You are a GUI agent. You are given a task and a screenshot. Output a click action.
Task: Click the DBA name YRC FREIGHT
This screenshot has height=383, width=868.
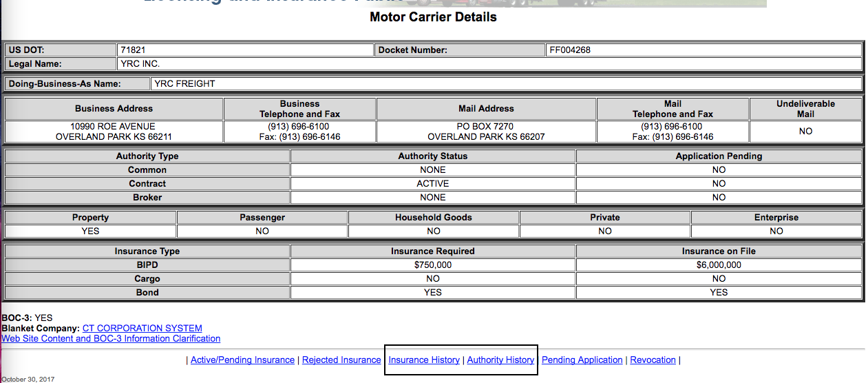coord(184,84)
